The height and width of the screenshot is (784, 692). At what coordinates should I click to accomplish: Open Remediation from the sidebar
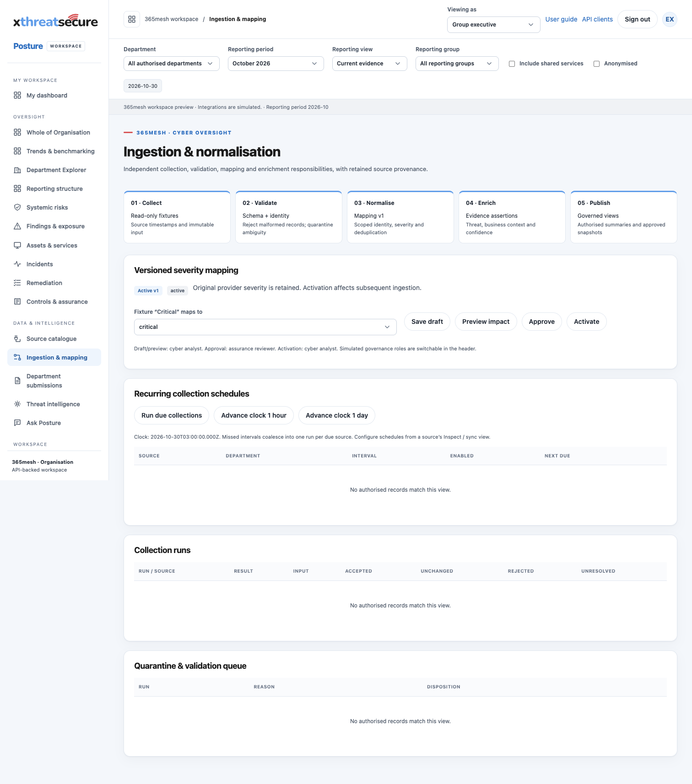[54, 283]
